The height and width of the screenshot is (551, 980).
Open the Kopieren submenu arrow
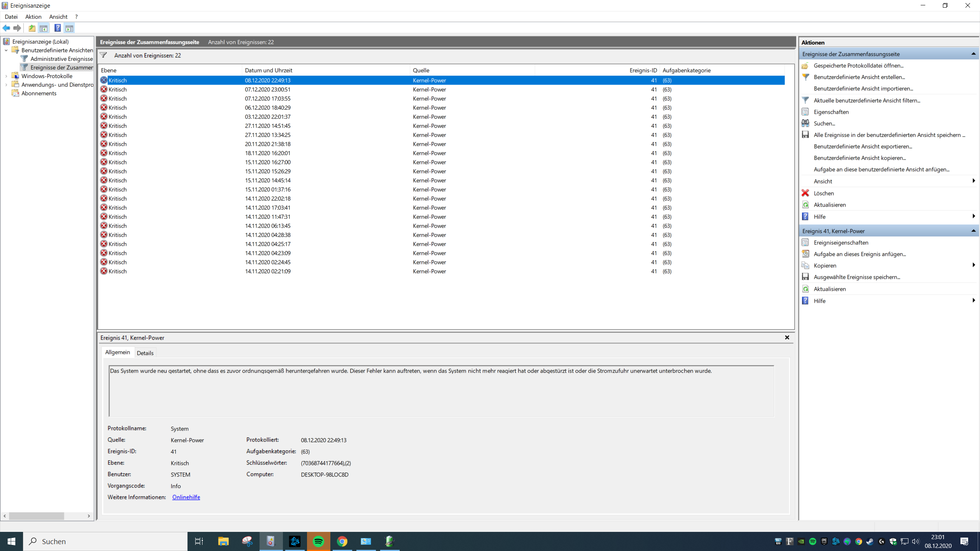pos(973,265)
